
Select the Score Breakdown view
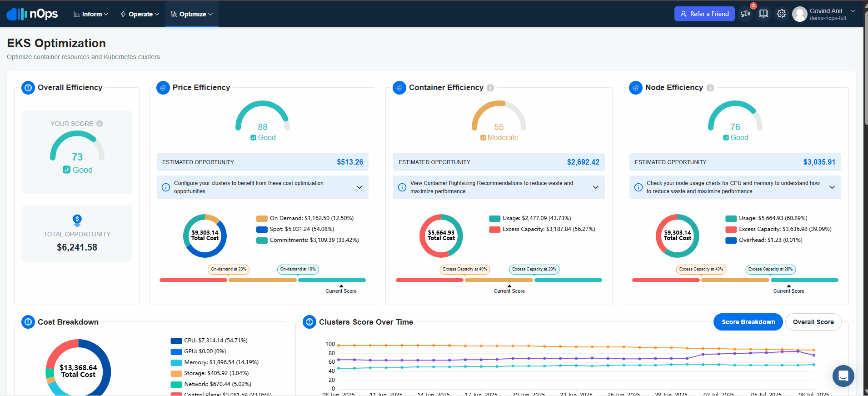coord(748,322)
